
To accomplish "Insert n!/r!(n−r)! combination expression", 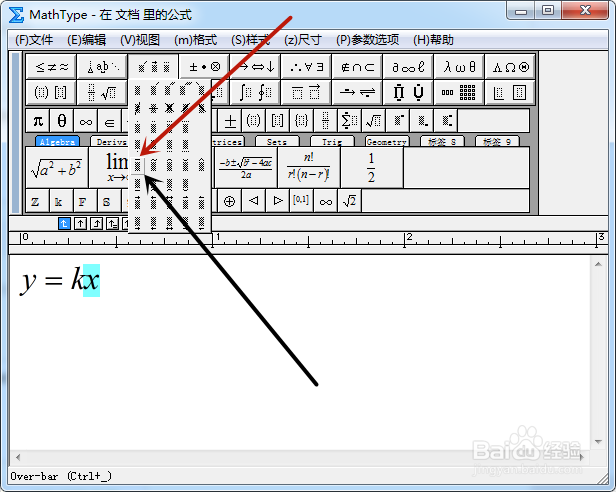I will (309, 168).
